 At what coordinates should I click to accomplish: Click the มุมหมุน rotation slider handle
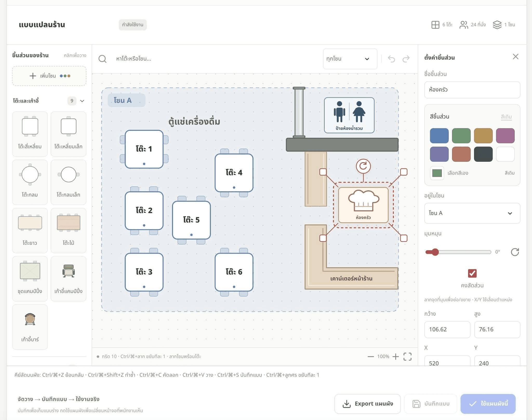(x=435, y=252)
